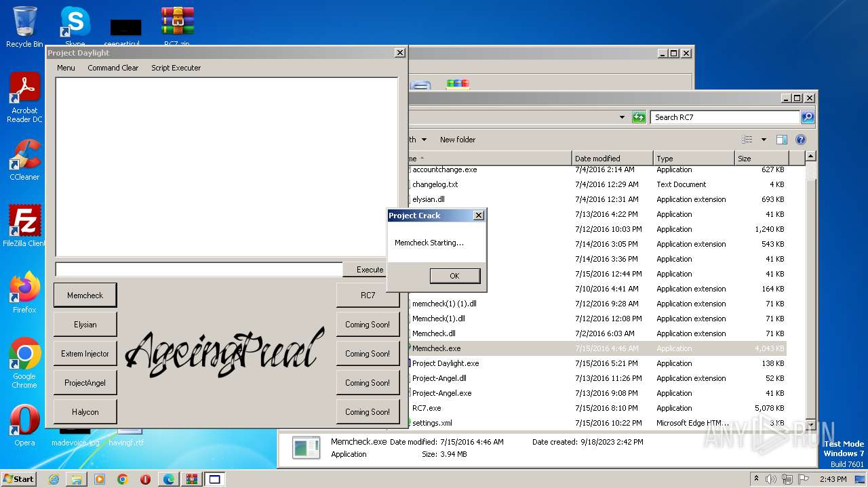Select memcheck(1) (1).dll file
This screenshot has width=868, height=488.
click(444, 304)
